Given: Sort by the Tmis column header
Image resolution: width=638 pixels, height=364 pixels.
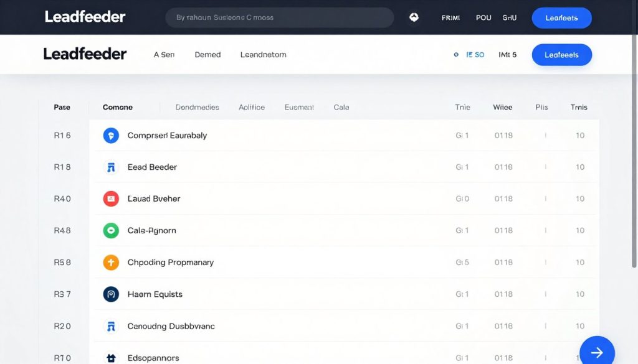Looking at the screenshot, I should click(x=579, y=107).
